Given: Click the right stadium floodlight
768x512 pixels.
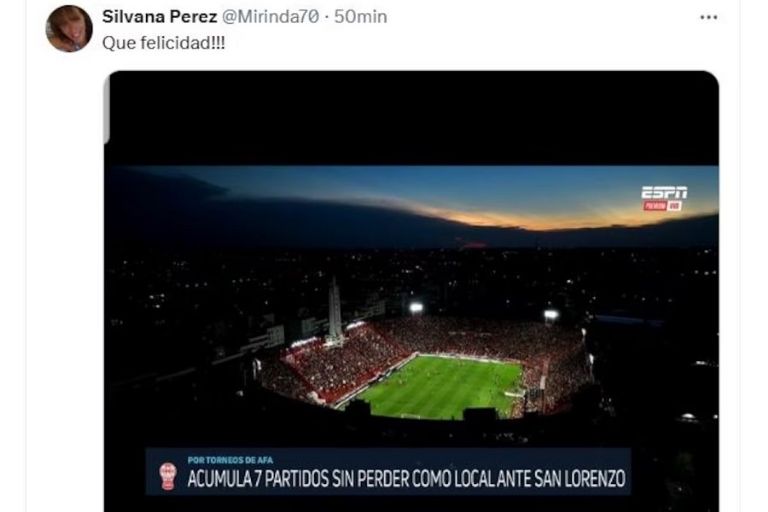Looking at the screenshot, I should (551, 315).
